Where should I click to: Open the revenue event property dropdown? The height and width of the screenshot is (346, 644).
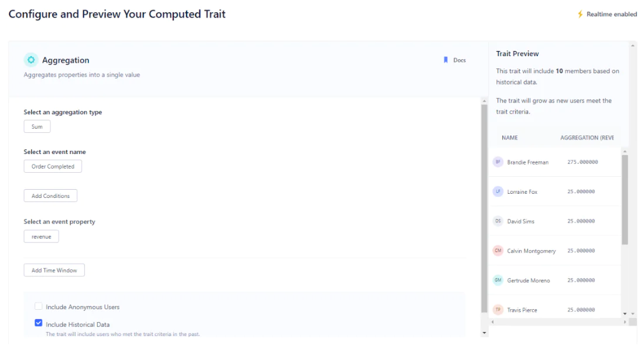tap(41, 237)
